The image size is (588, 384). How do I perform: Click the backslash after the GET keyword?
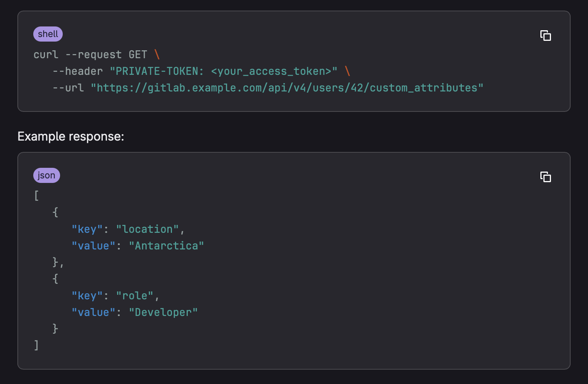tap(157, 54)
